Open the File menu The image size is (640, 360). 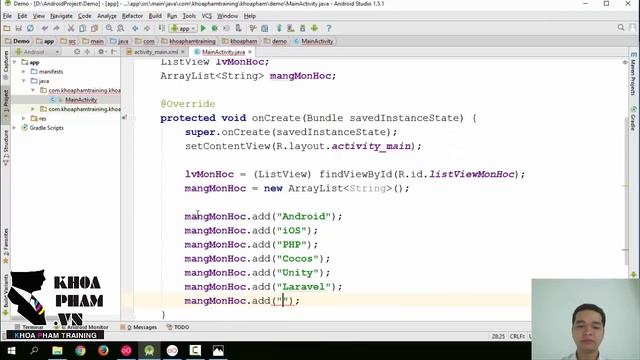click(7, 16)
